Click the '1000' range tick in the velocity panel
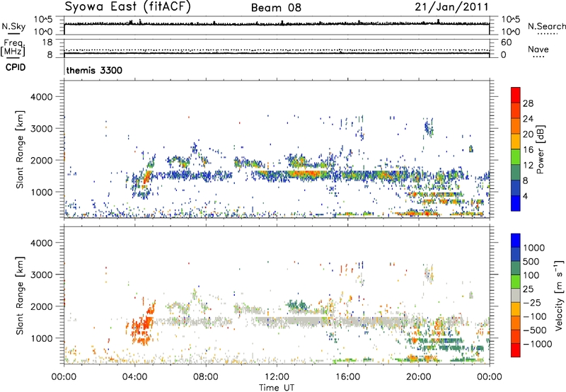566x392 pixels. click(x=42, y=338)
